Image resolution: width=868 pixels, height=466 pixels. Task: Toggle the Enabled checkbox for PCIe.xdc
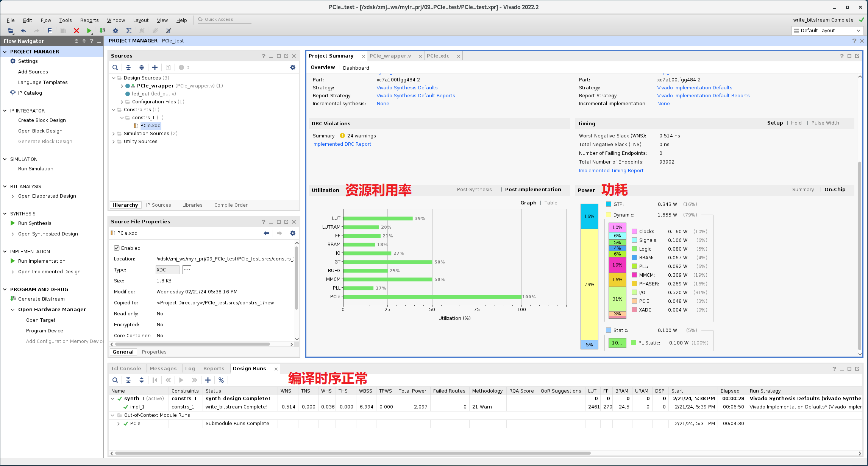[117, 248]
